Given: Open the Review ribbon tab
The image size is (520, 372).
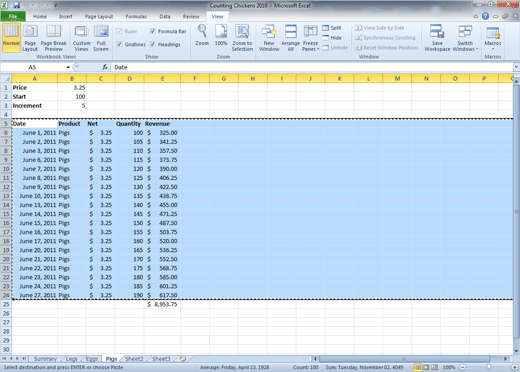Looking at the screenshot, I should [x=191, y=16].
